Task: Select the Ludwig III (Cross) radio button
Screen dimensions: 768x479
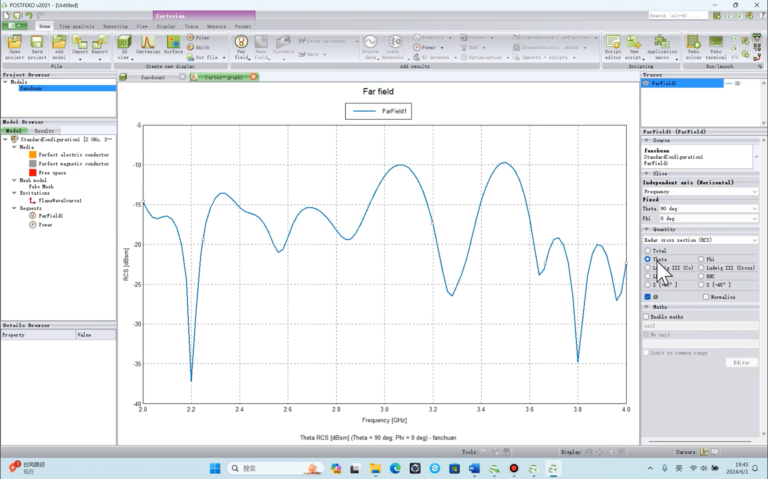Action: (701, 268)
